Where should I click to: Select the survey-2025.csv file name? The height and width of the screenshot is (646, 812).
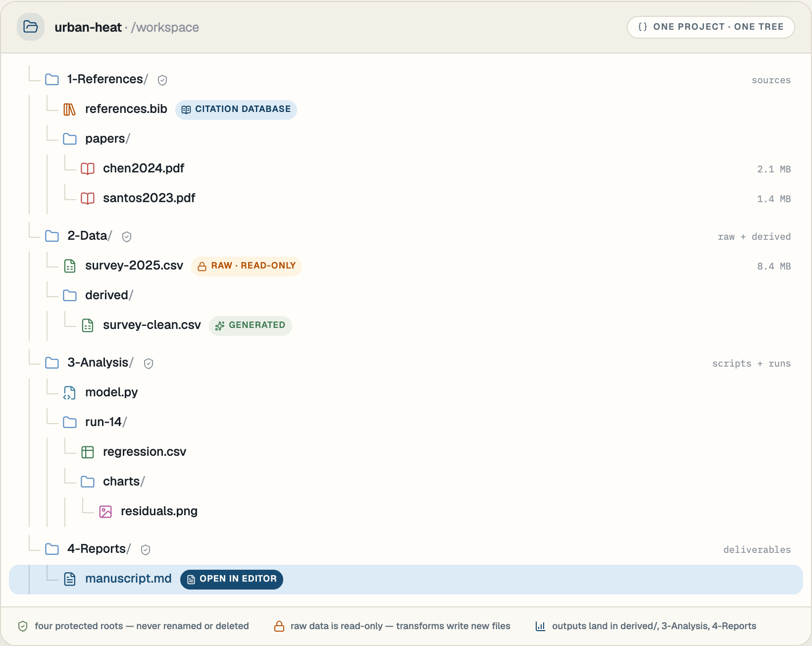(134, 266)
